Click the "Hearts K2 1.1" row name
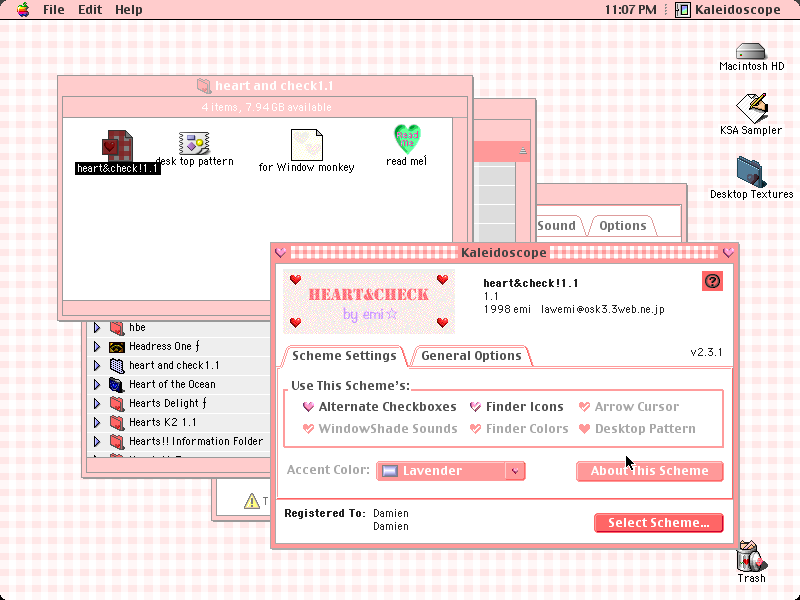 click(162, 422)
